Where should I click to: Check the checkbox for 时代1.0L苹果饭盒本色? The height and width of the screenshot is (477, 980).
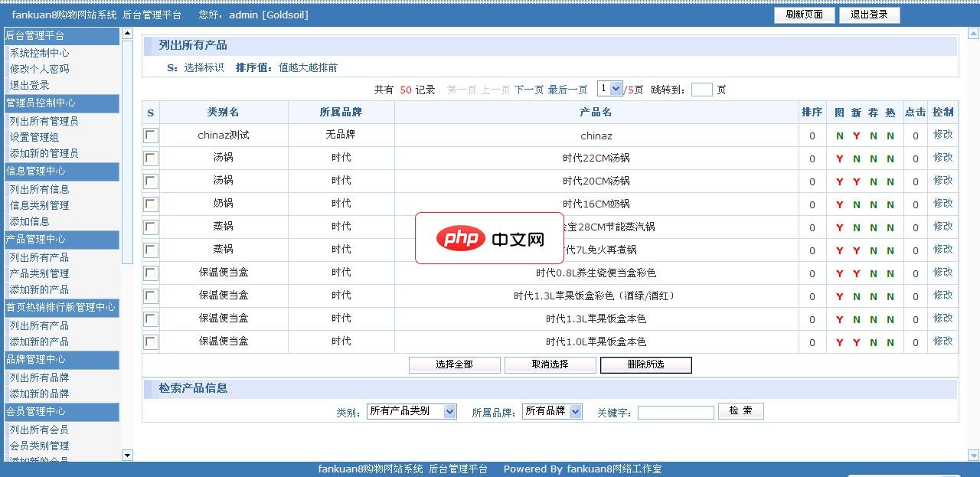pos(150,341)
